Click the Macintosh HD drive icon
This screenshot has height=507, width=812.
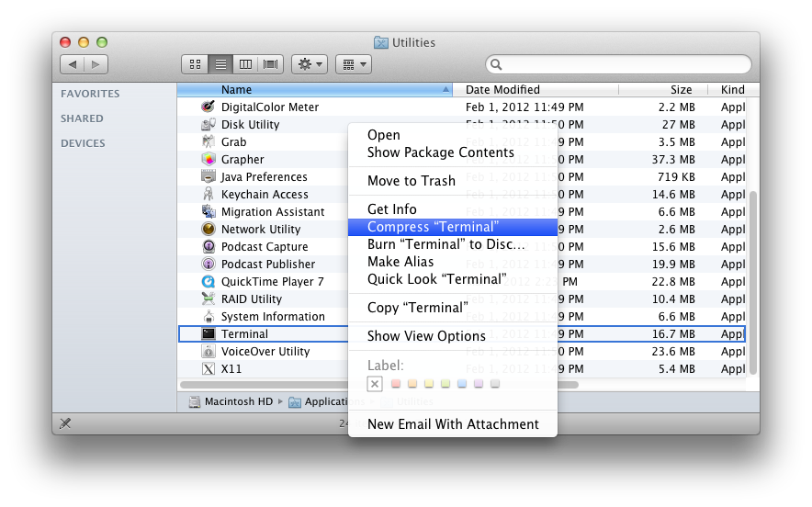click(x=194, y=402)
